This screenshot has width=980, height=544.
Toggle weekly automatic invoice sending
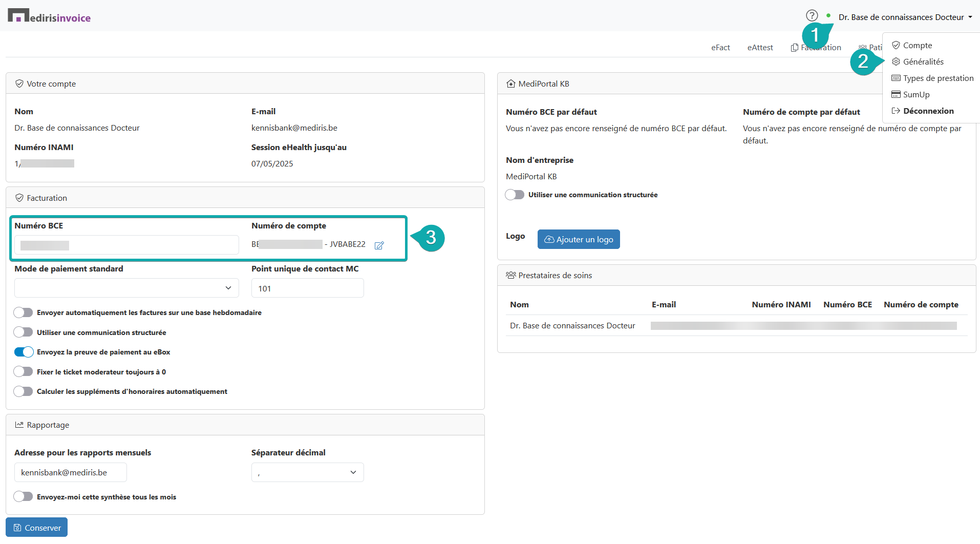(x=23, y=312)
